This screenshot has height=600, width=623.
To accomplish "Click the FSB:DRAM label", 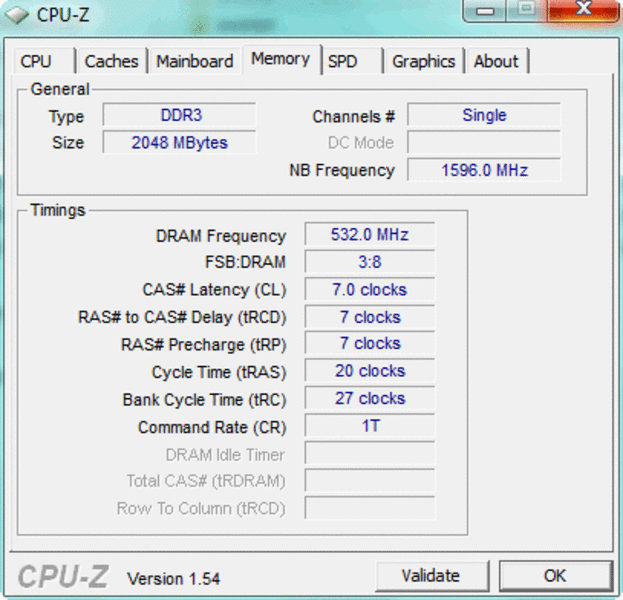I will [x=246, y=262].
